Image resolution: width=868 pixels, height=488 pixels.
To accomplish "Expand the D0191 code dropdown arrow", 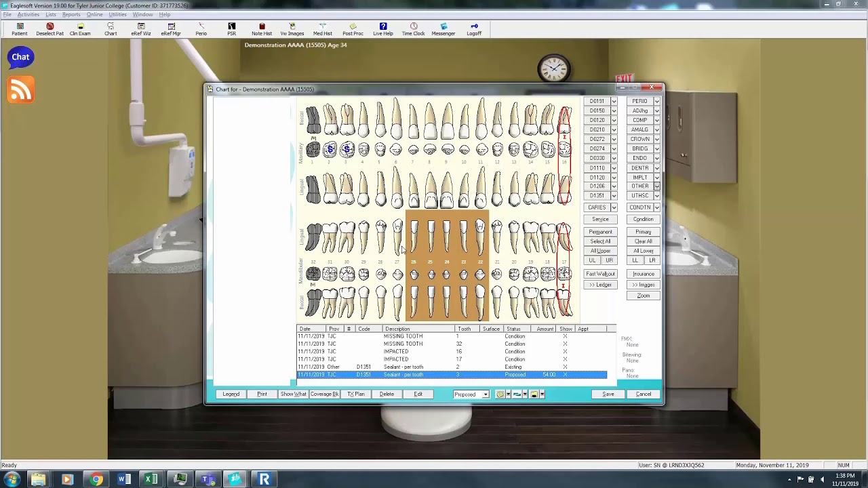I will click(x=614, y=101).
